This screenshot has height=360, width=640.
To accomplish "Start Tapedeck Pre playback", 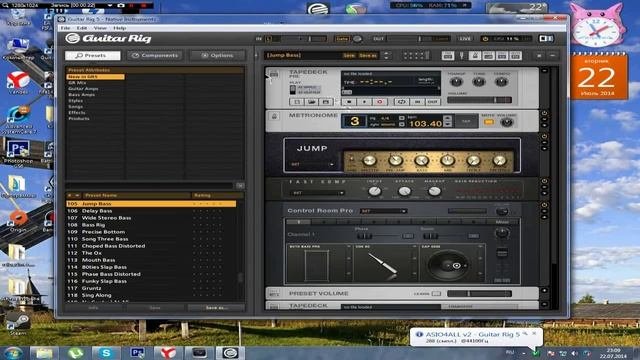I will [x=364, y=102].
